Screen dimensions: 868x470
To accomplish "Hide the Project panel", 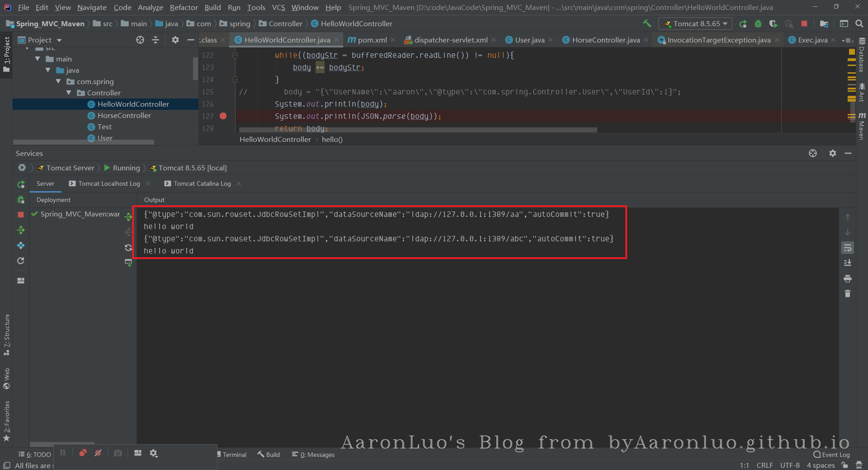I will (x=191, y=40).
